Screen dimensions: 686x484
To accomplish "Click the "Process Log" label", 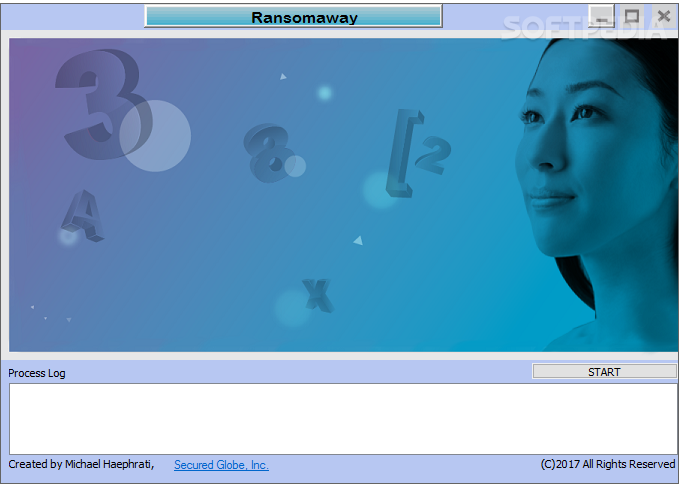I will point(37,373).
